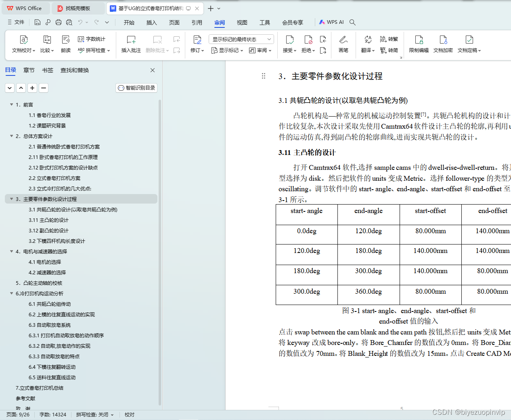Click the Undo arrow icon
The height and width of the screenshot is (420, 511).
80,22
